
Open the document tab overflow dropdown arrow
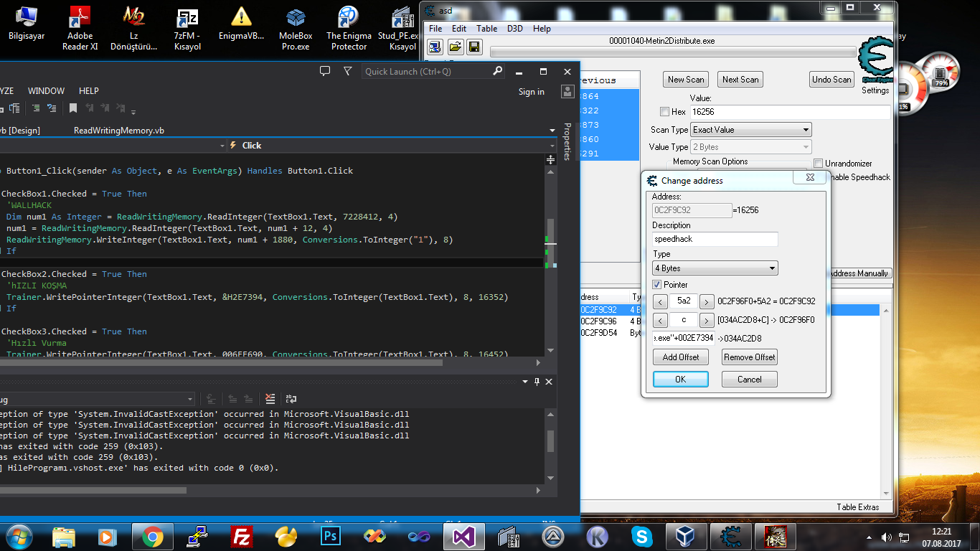552,131
